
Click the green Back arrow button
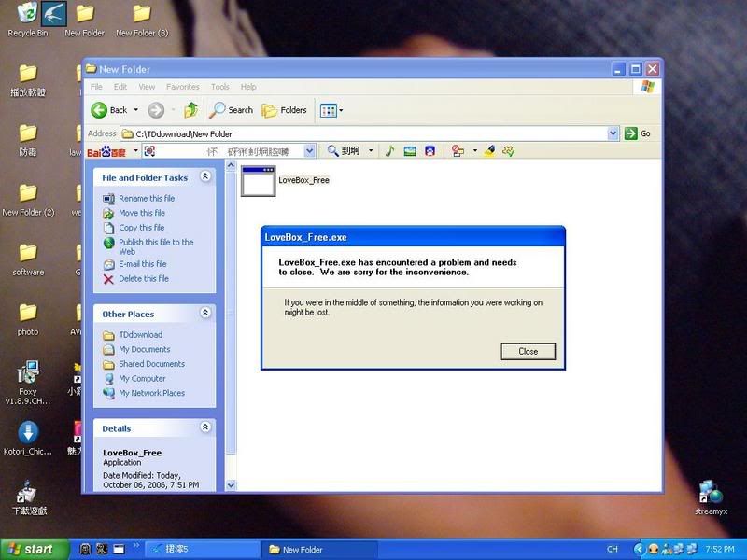pos(99,110)
